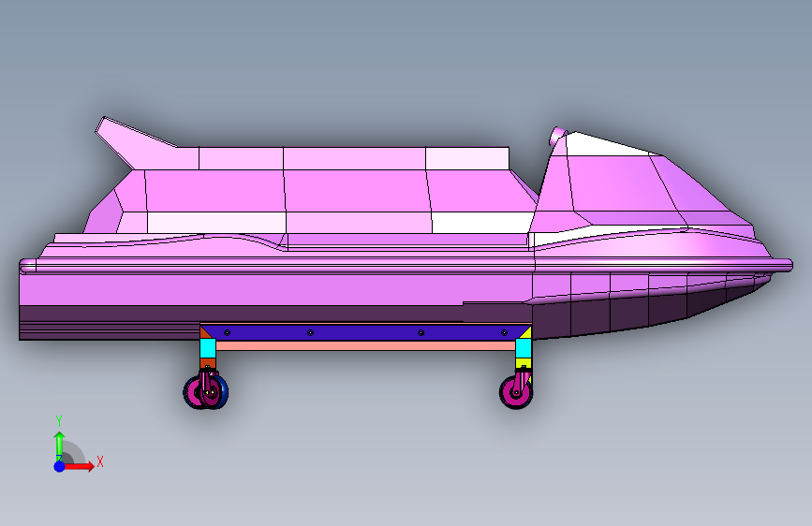The image size is (812, 526).
Task: Select the salmon colored bar beneath the blue beam
Action: click(x=365, y=345)
